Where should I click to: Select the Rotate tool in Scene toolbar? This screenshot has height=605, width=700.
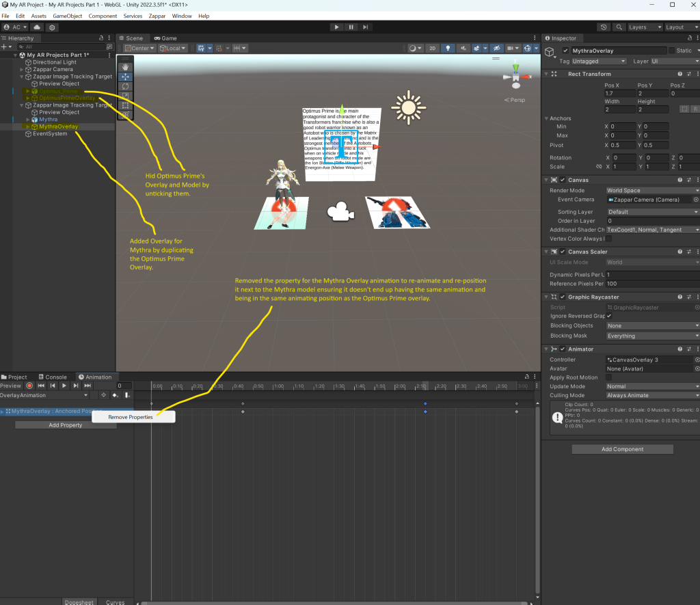pos(125,87)
